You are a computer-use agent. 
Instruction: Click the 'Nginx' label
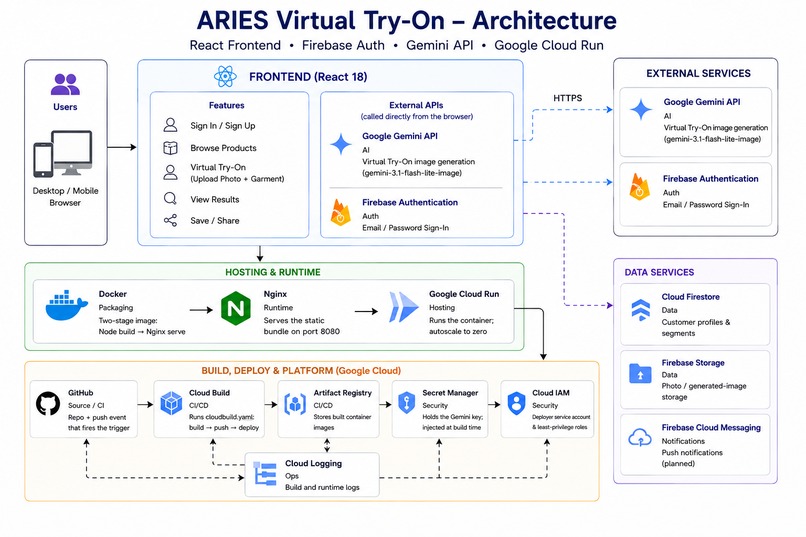275,294
